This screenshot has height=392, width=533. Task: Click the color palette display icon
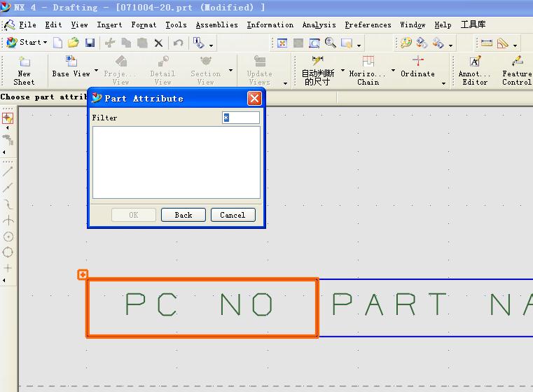(x=406, y=43)
